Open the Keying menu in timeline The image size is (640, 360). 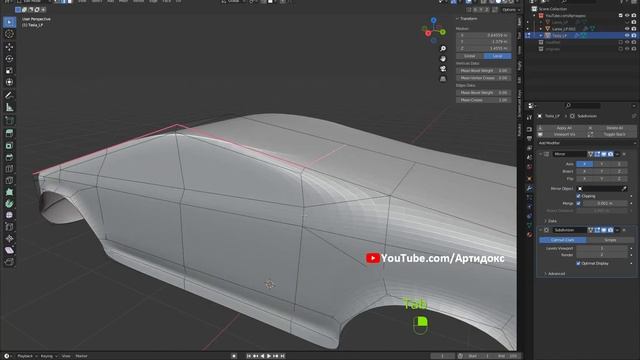click(x=49, y=356)
